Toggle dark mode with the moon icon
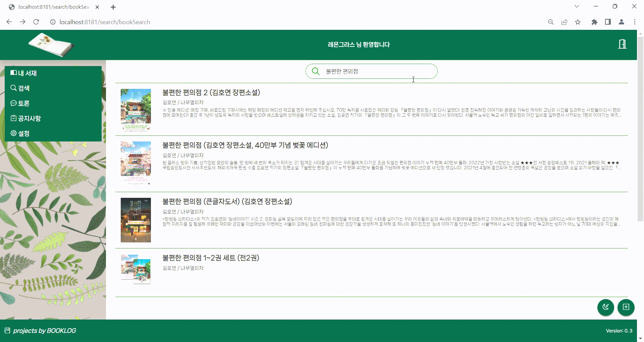 pyautogui.click(x=605, y=307)
